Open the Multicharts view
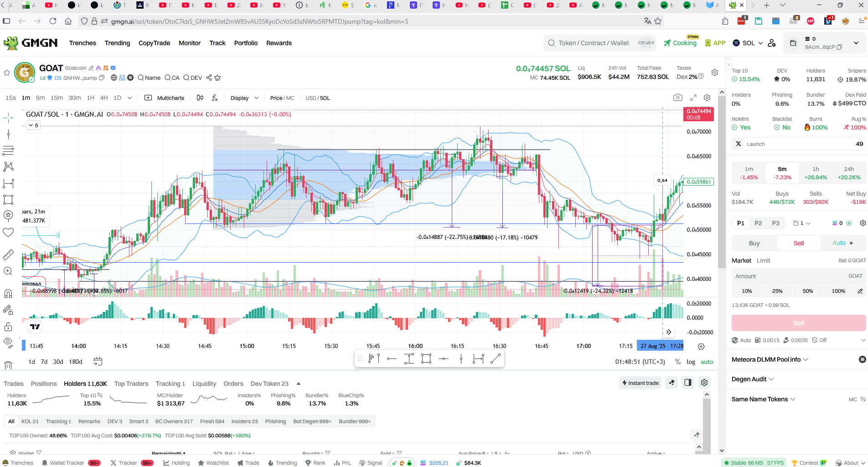The width and height of the screenshot is (868, 467). coord(165,98)
